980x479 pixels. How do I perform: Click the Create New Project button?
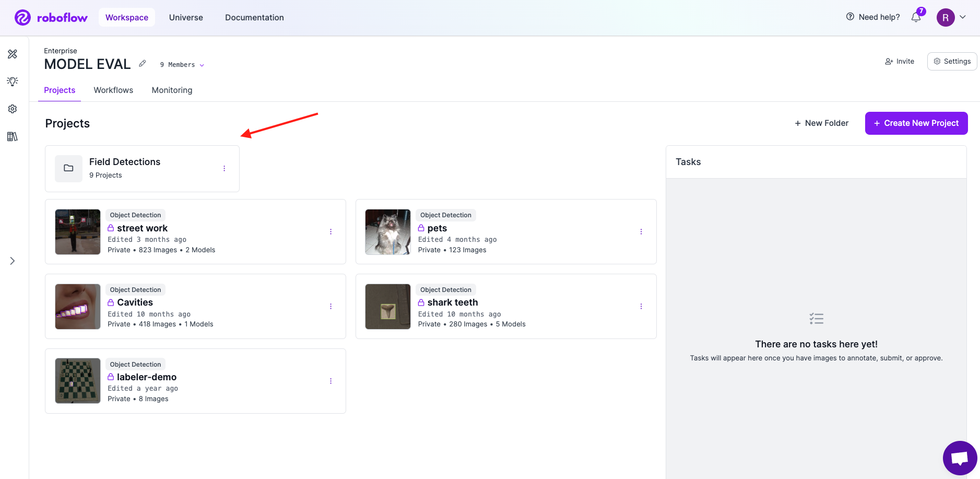coord(916,123)
